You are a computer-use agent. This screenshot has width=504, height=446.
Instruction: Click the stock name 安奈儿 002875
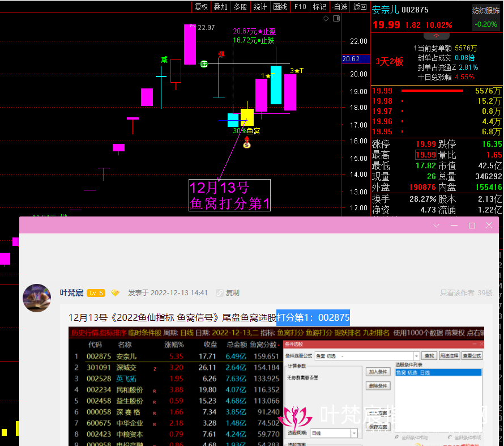coord(400,10)
